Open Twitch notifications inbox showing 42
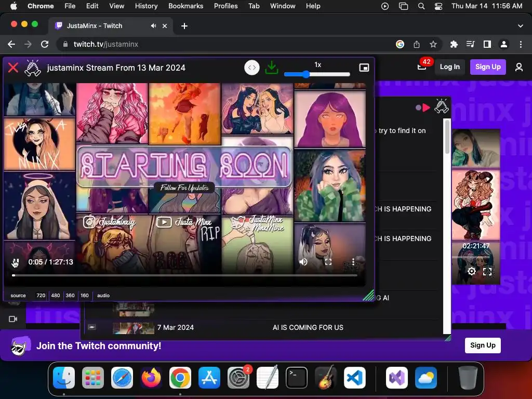 point(422,66)
